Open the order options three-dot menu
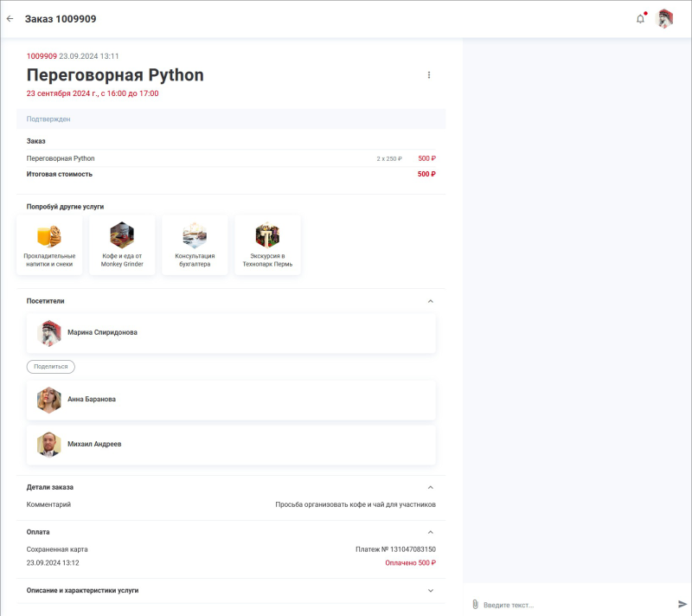 tap(429, 75)
